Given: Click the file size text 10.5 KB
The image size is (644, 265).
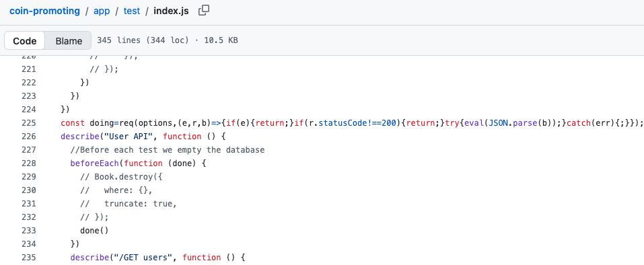Looking at the screenshot, I should coord(221,40).
